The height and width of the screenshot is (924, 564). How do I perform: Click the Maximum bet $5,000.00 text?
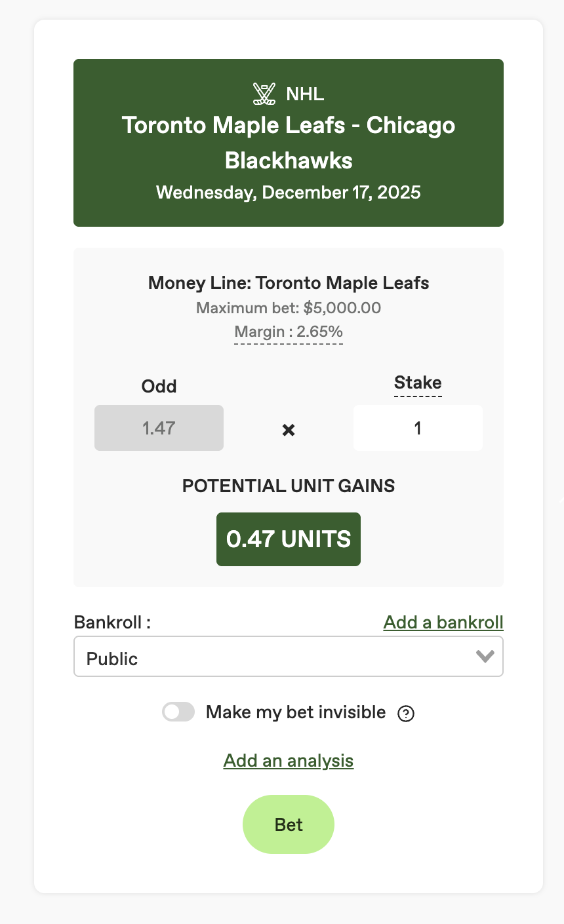point(289,308)
